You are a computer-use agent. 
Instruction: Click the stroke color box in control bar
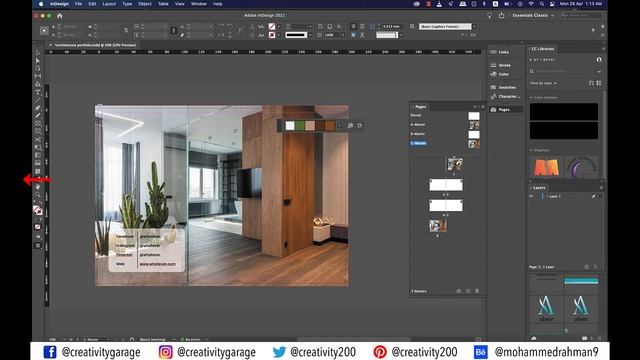pyautogui.click(x=272, y=35)
